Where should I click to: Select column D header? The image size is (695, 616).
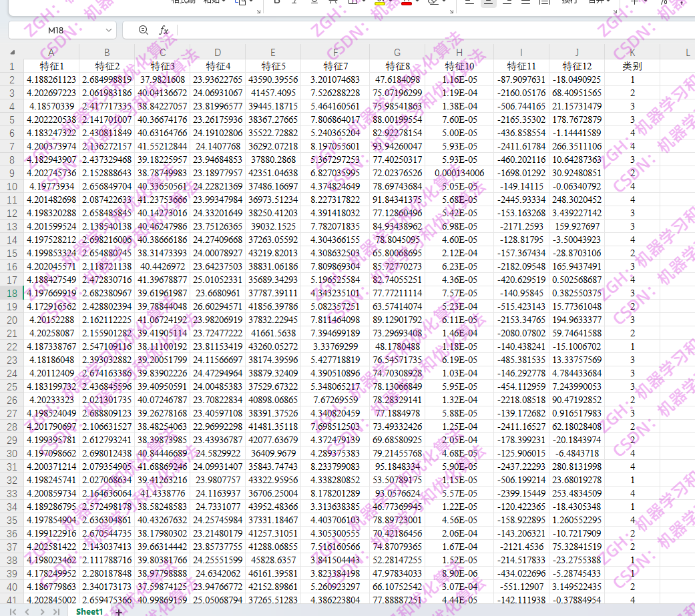[218, 52]
